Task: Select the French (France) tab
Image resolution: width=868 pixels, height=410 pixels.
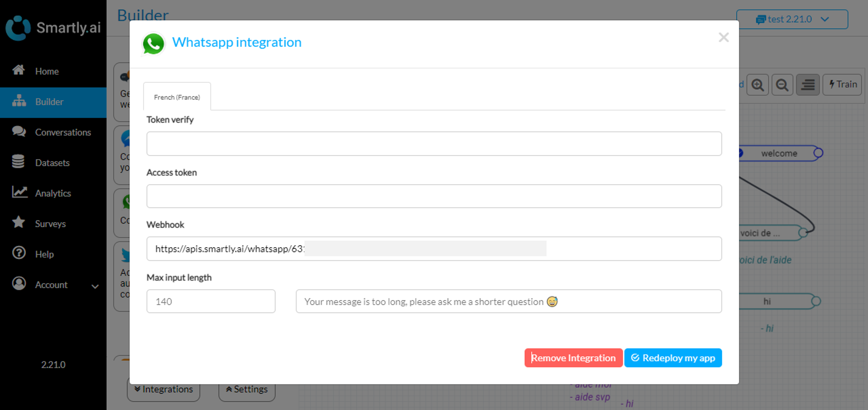Action: [177, 97]
